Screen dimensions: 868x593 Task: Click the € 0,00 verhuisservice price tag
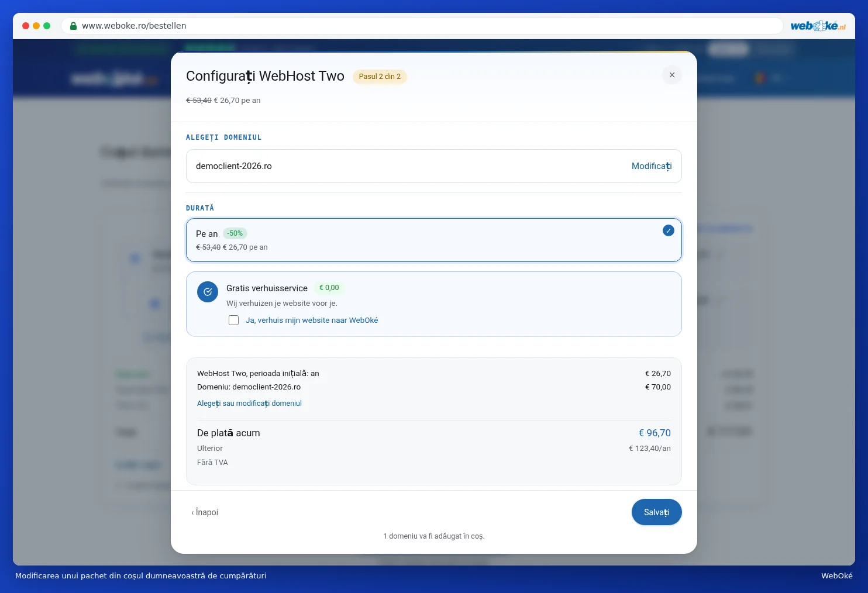tap(329, 288)
